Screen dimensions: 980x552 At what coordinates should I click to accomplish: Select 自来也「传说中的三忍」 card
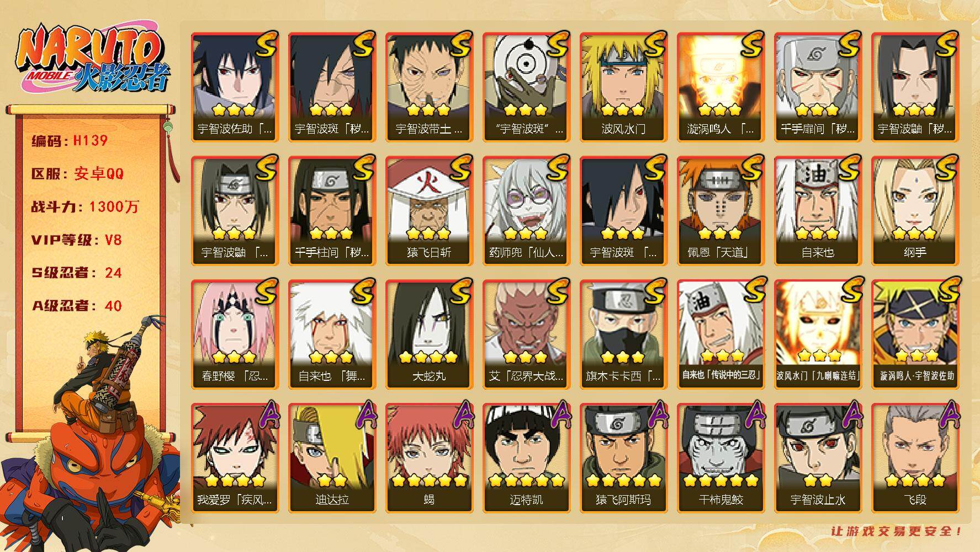[721, 335]
